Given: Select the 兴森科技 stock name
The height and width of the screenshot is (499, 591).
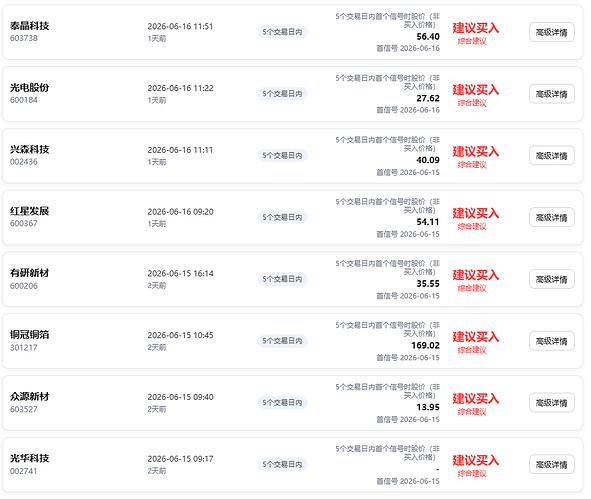Looking at the screenshot, I should tap(29, 149).
